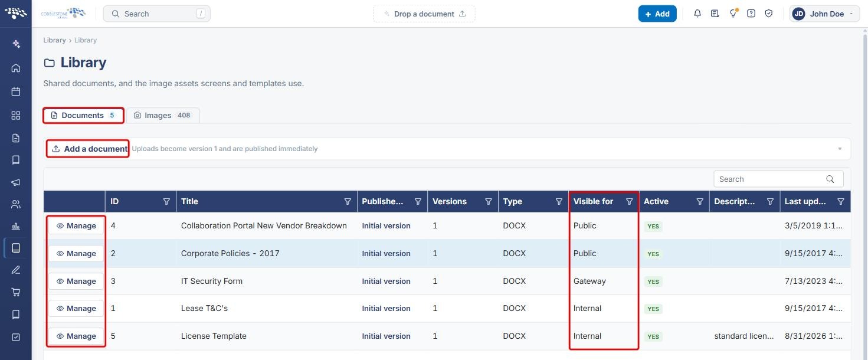
Task: Open the pen/signature icon in sidebar
Action: pyautogui.click(x=16, y=270)
